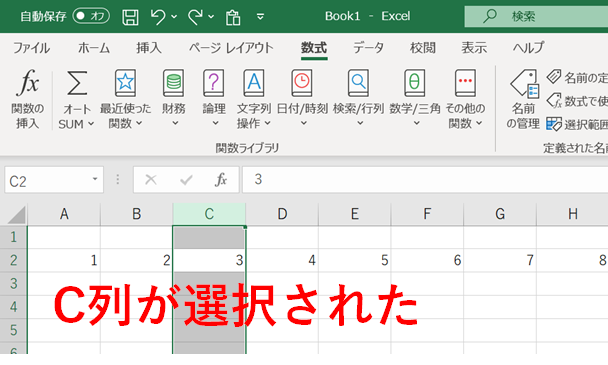This screenshot has width=608, height=365.
Task: Click cell F2 containing 6
Action: pyautogui.click(x=427, y=260)
